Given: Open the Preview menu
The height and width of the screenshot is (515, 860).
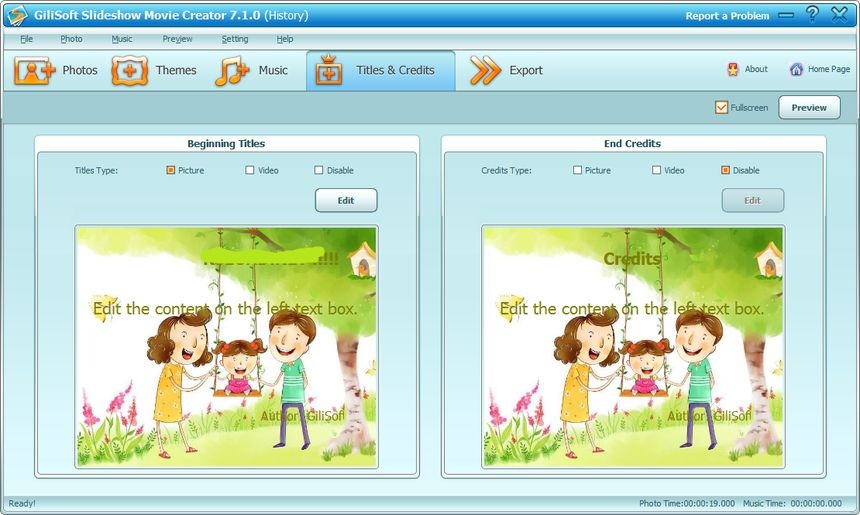Looking at the screenshot, I should coord(177,39).
